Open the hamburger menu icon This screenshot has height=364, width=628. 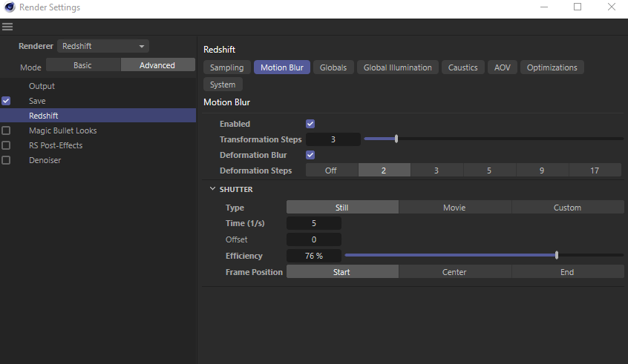[x=7, y=27]
